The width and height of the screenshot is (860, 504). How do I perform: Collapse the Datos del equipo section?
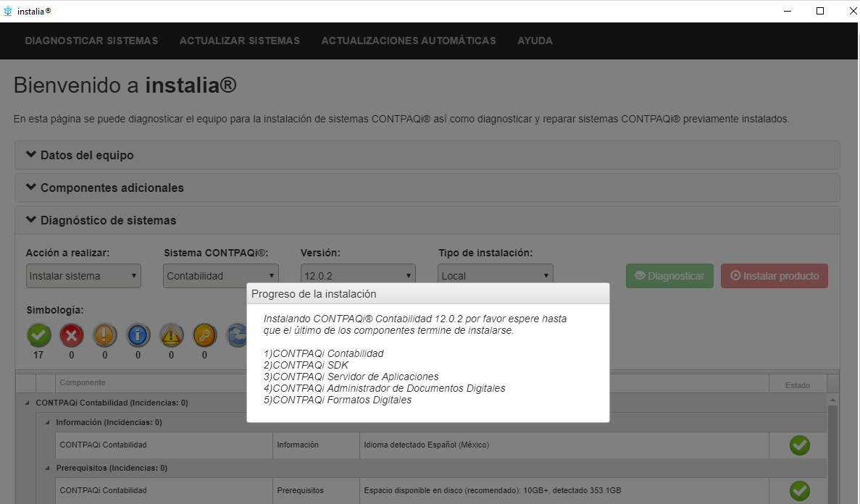[x=80, y=155]
